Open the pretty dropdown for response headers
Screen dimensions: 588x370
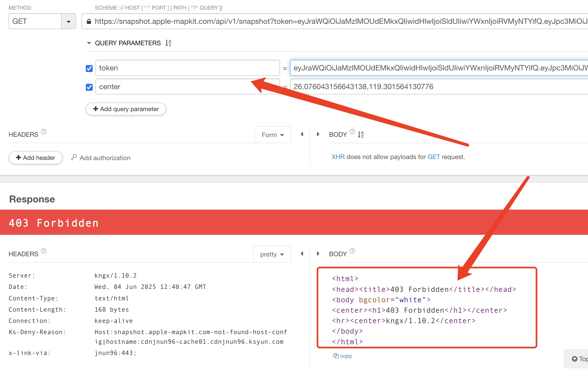(272, 254)
